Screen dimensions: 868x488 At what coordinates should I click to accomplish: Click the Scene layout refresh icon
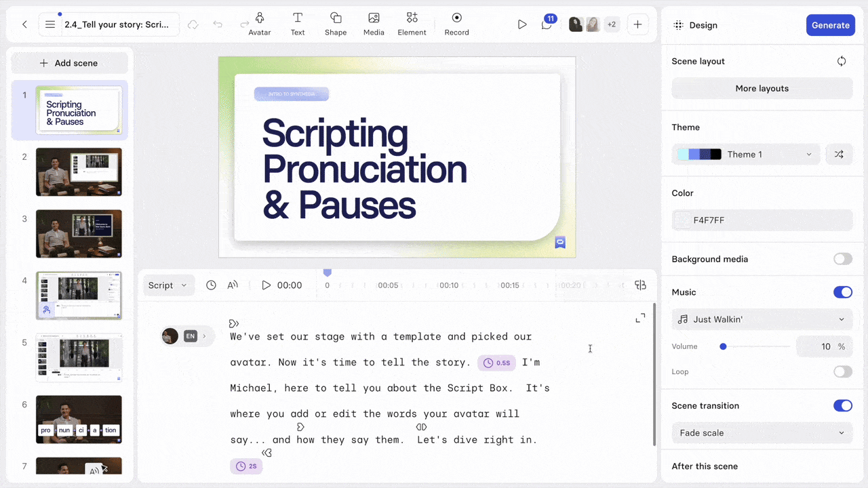click(x=842, y=61)
